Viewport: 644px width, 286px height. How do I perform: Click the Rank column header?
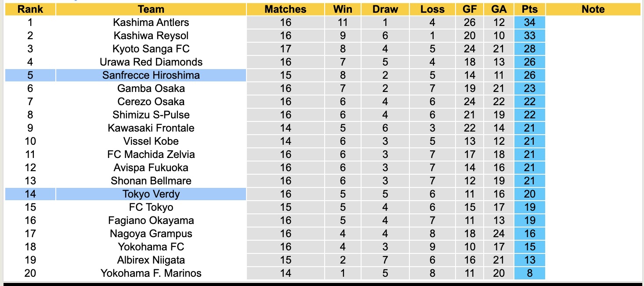[x=30, y=9]
